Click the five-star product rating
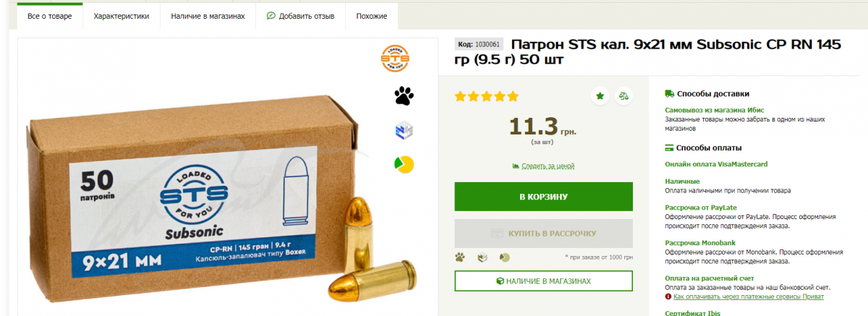This screenshot has height=316, width=868. (486, 96)
